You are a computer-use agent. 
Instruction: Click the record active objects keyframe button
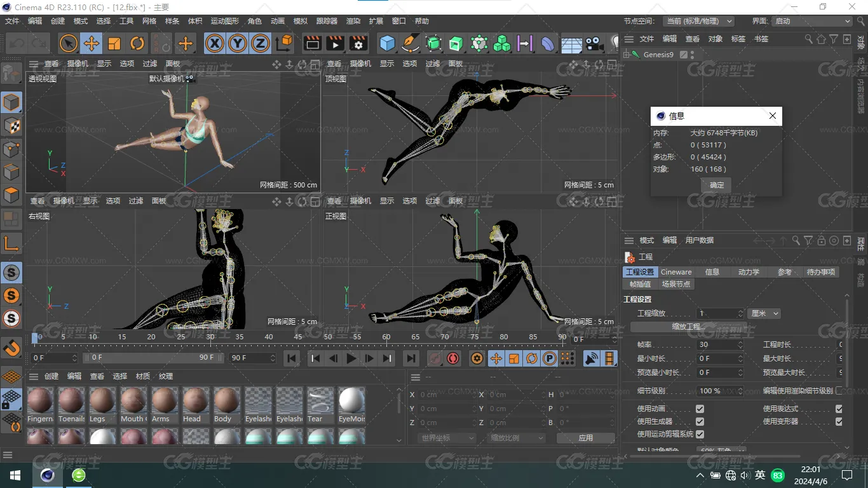click(435, 358)
